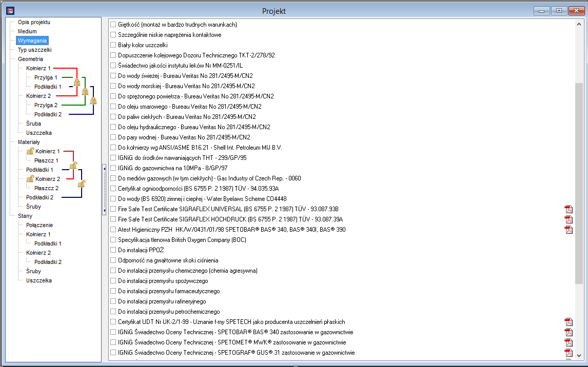Tick Do pary wodnej Bureau Veritas checkbox
Screen dimensions: 588x367
click(x=113, y=137)
